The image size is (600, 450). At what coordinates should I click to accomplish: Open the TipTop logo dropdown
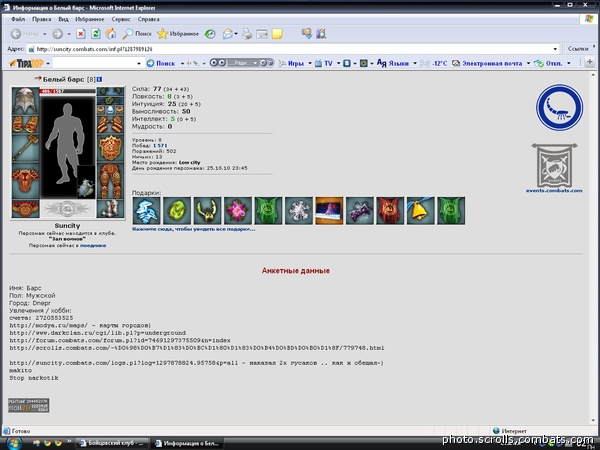[x=48, y=64]
